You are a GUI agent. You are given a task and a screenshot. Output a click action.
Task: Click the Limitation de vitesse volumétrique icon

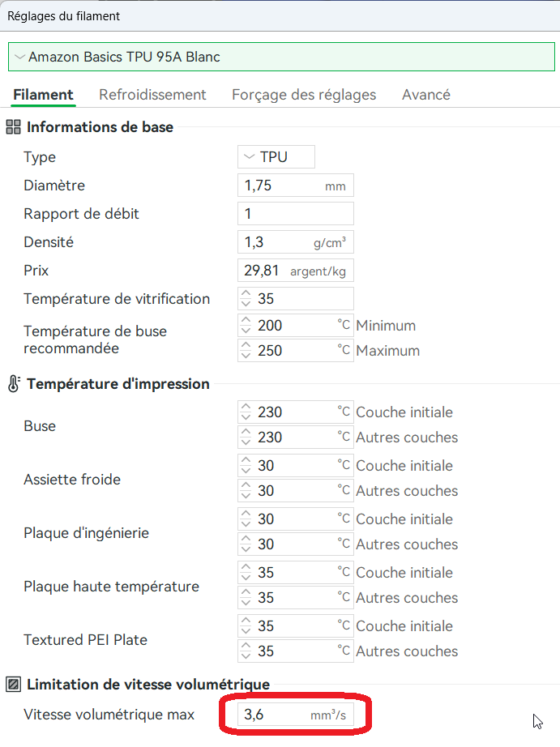pyautogui.click(x=13, y=685)
